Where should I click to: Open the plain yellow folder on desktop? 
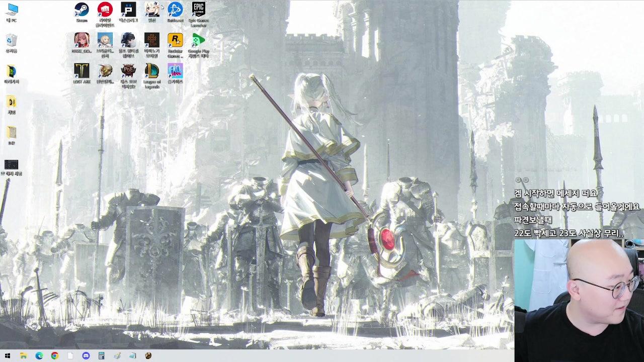tap(11, 135)
